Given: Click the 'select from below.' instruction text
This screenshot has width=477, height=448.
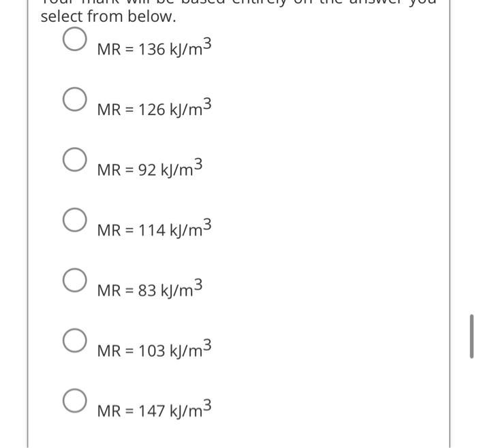Looking at the screenshot, I should (x=108, y=16).
